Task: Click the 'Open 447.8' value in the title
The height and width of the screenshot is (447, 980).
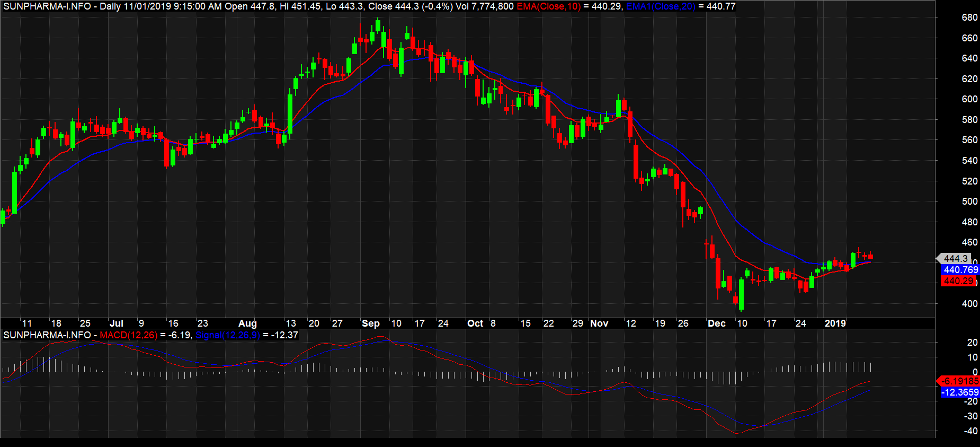Action: (x=250, y=6)
